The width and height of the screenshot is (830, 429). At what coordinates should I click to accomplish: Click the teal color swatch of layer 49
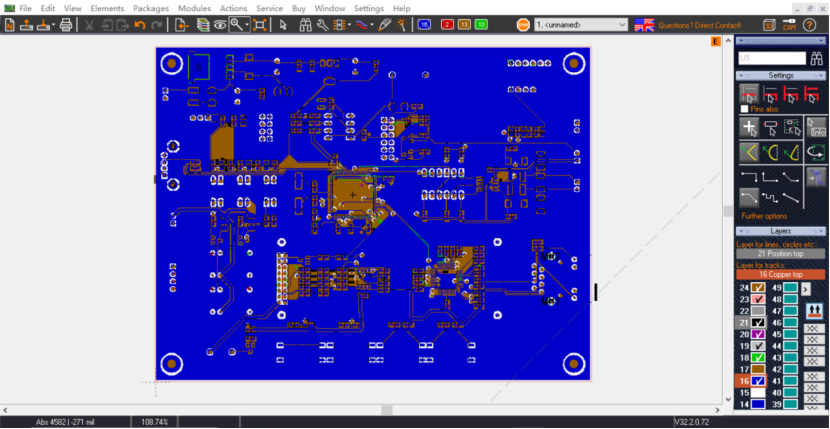(x=790, y=288)
